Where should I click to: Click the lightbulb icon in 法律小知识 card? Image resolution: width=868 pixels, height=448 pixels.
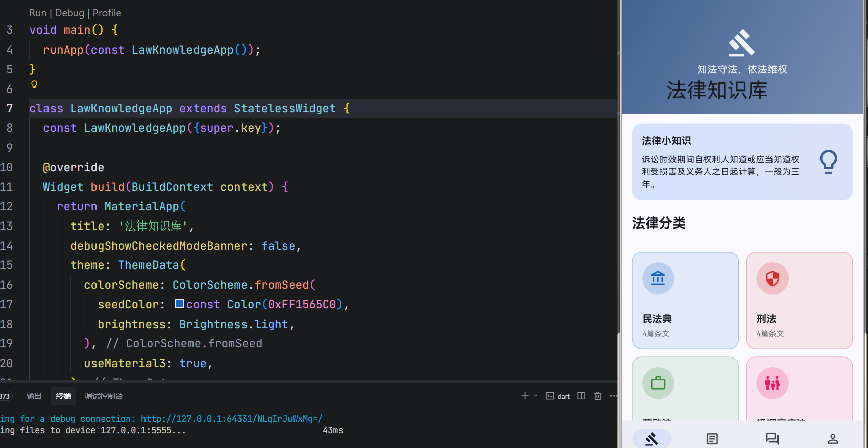[x=828, y=162]
